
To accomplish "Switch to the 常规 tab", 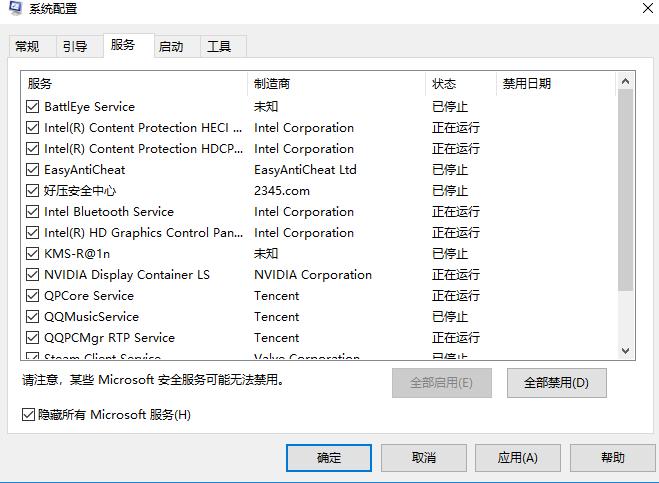I will 27,47.
